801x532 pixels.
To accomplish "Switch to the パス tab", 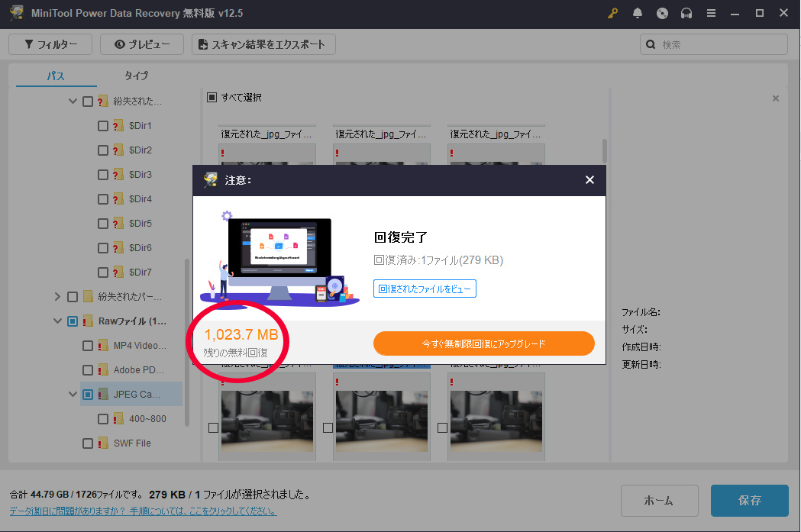I will (57, 76).
